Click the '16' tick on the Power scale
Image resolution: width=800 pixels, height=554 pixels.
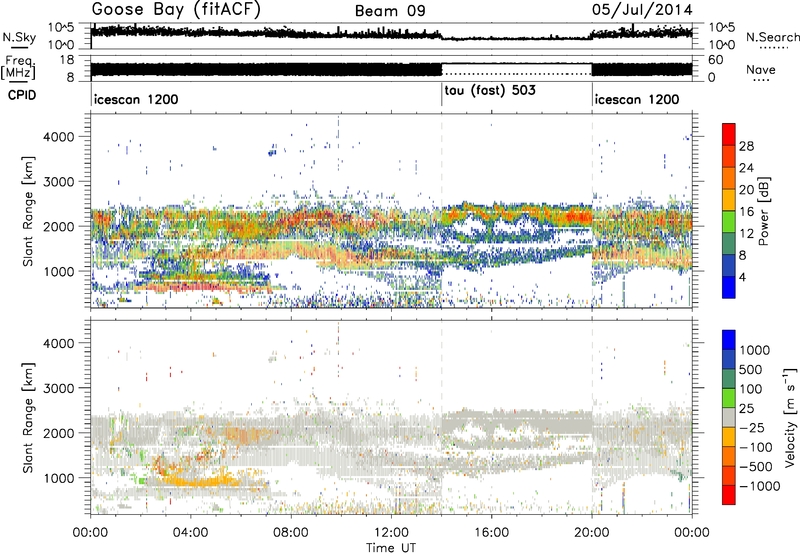746,212
